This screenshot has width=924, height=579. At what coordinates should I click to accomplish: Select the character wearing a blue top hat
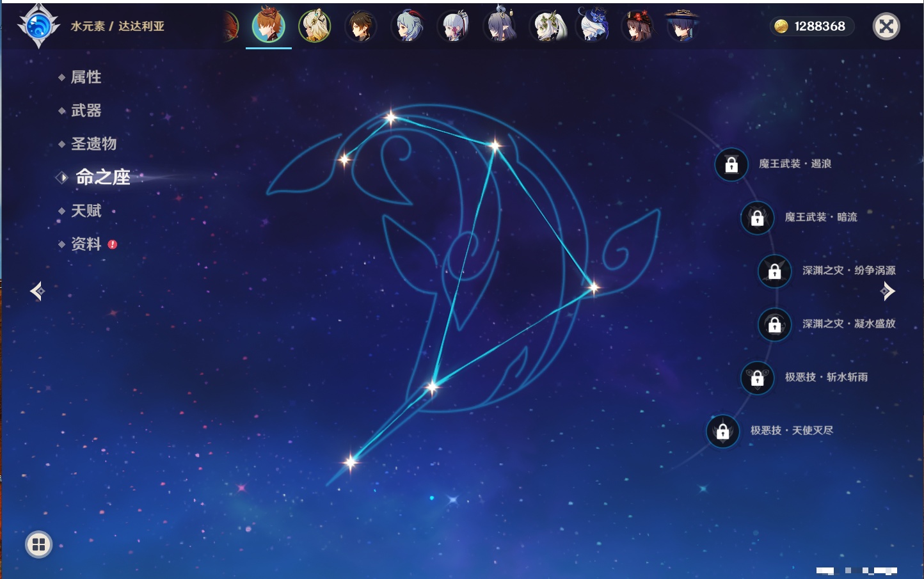click(593, 26)
